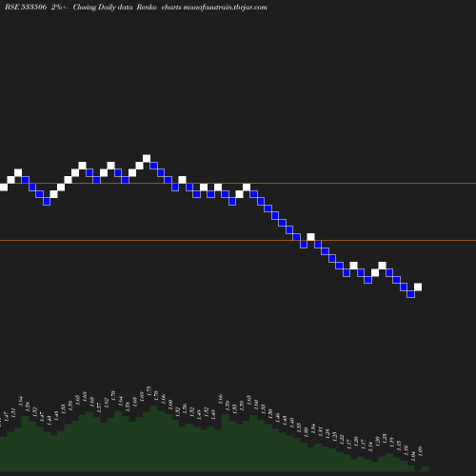Click the last white Renko brick at the right end
The height and width of the screenshot is (476, 476).
pos(418,287)
